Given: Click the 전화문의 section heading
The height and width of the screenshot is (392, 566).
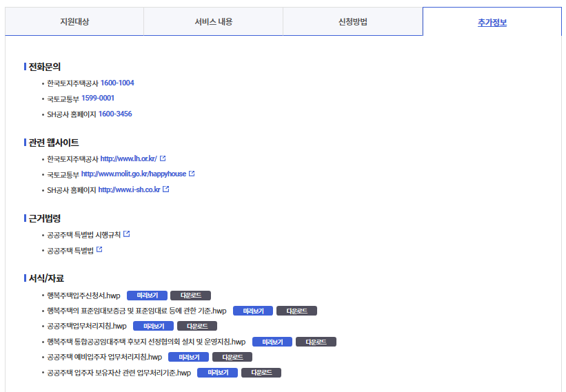Looking at the screenshot, I should click(x=44, y=67).
